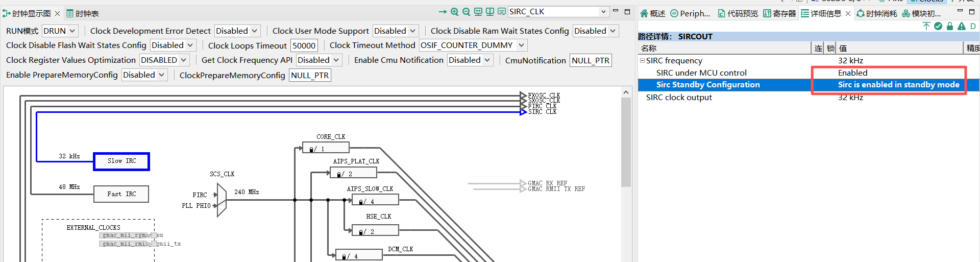Click fit-width diagram view icon
The image size is (980, 262).
pyautogui.click(x=478, y=12)
